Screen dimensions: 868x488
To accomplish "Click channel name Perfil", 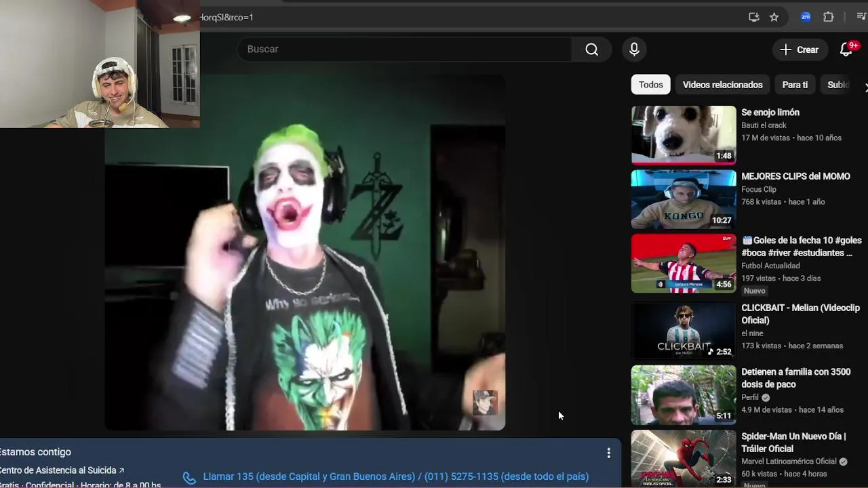I will tap(750, 397).
